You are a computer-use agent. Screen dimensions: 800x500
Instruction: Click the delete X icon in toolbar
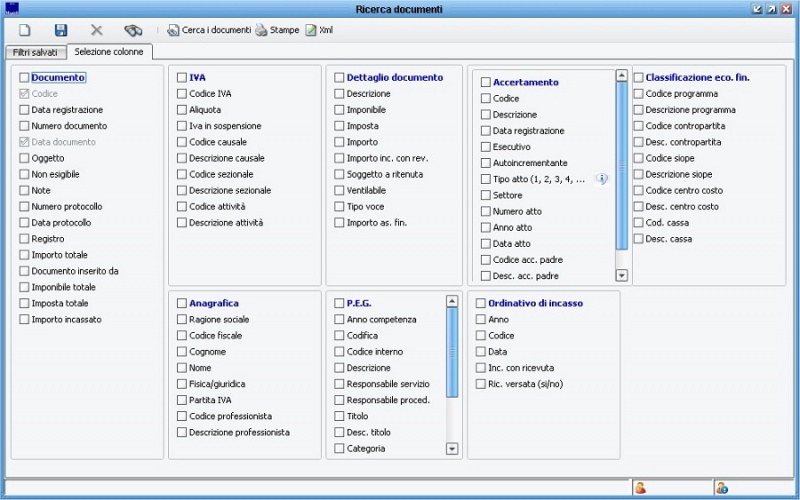coord(96,30)
